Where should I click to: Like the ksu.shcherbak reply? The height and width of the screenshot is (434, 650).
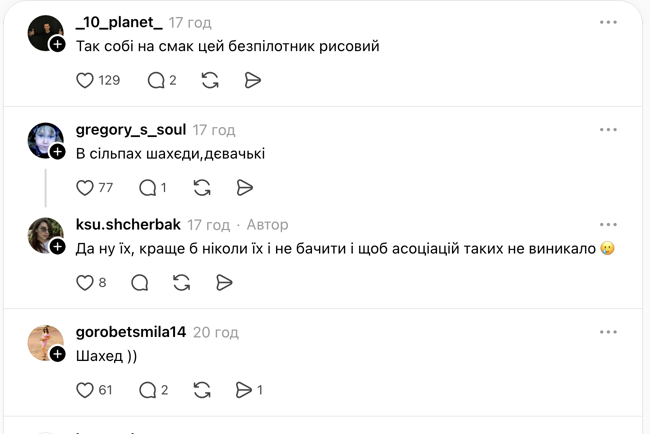click(x=85, y=283)
